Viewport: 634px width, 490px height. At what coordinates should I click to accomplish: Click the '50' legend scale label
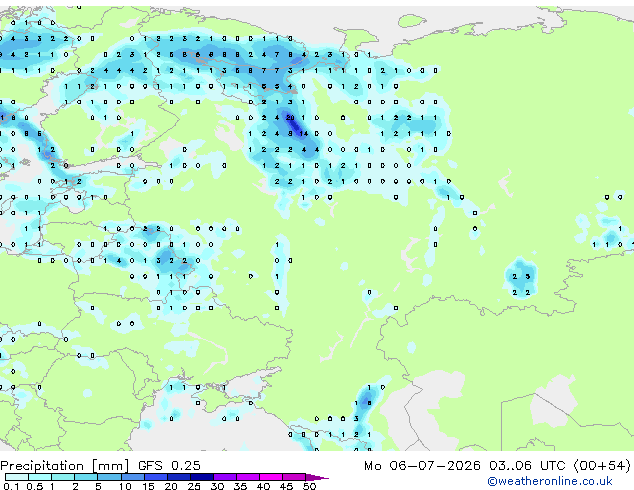(x=309, y=486)
